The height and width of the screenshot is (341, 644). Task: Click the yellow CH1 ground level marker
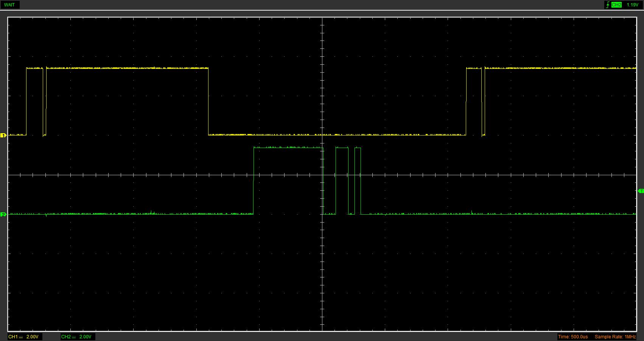[3, 135]
